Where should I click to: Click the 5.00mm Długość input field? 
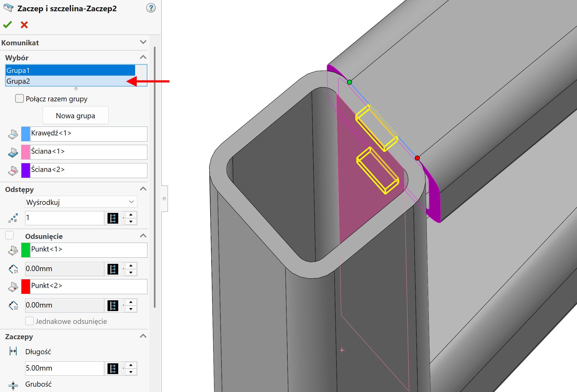click(64, 368)
